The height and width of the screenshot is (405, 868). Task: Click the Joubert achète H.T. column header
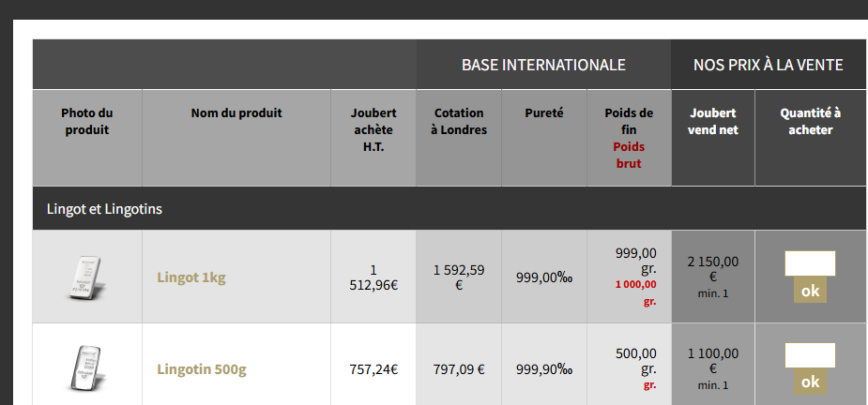coord(372,129)
